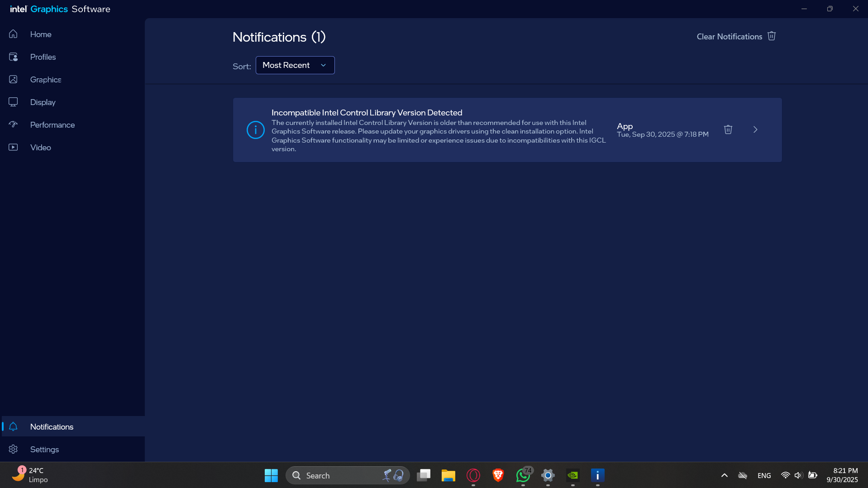This screenshot has width=868, height=488.
Task: Open Settings in sidebar
Action: 72,449
